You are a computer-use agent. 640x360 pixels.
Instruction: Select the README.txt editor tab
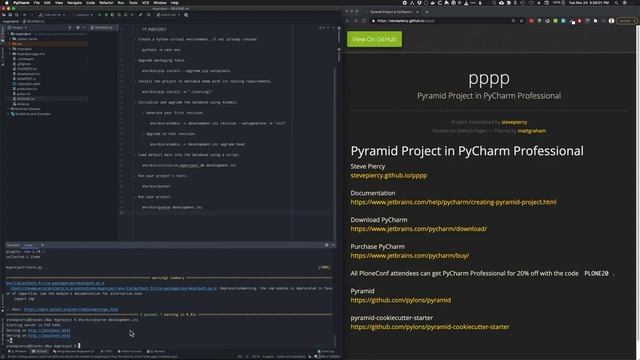click(x=102, y=27)
